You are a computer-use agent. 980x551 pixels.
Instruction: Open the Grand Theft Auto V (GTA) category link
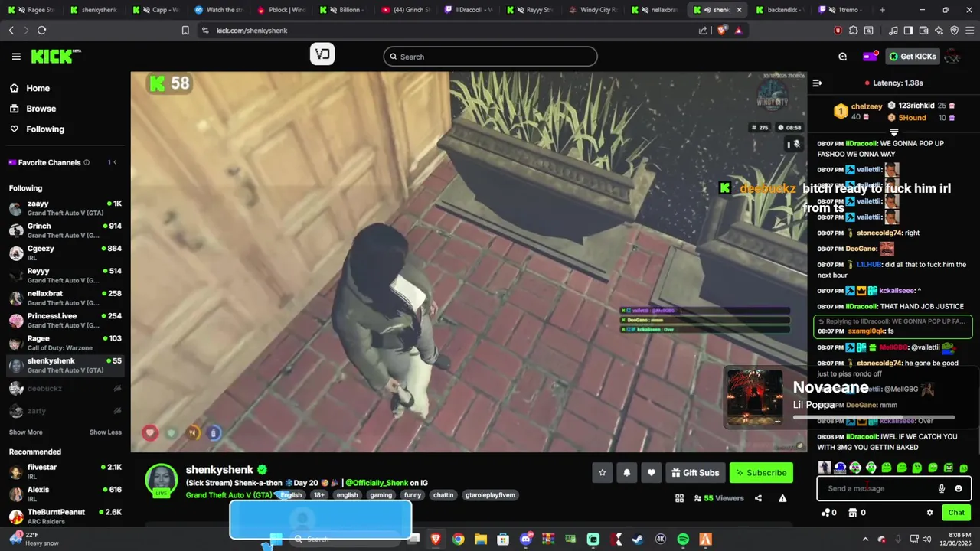pyautogui.click(x=229, y=495)
